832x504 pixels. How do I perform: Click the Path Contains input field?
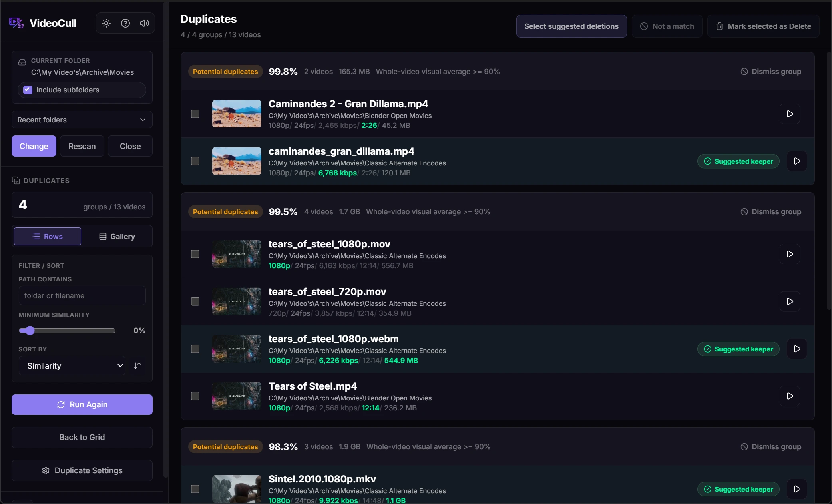tap(82, 296)
